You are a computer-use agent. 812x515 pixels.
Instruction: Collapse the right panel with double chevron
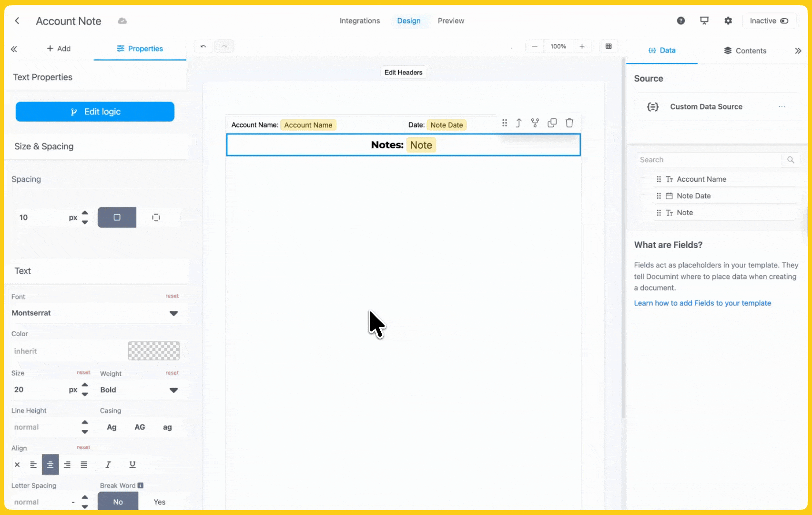point(798,51)
